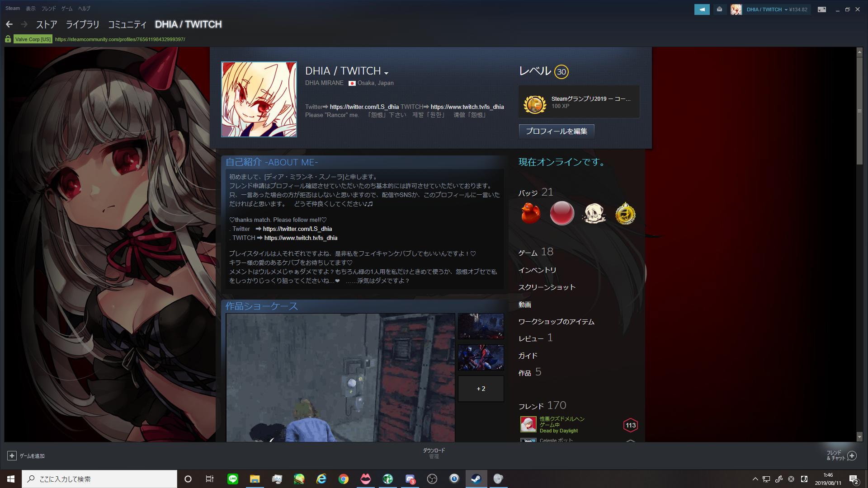
Task: Click the page vertical scrollbar thumb
Action: [859, 110]
